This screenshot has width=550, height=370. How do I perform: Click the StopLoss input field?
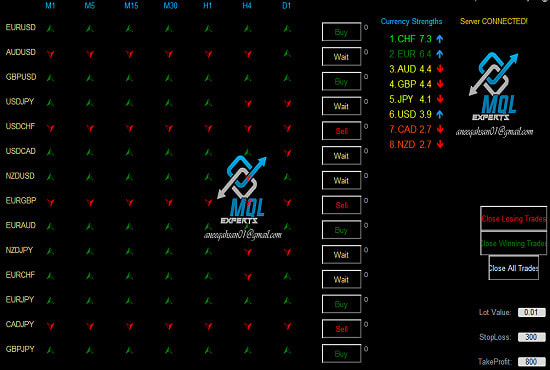coord(531,337)
